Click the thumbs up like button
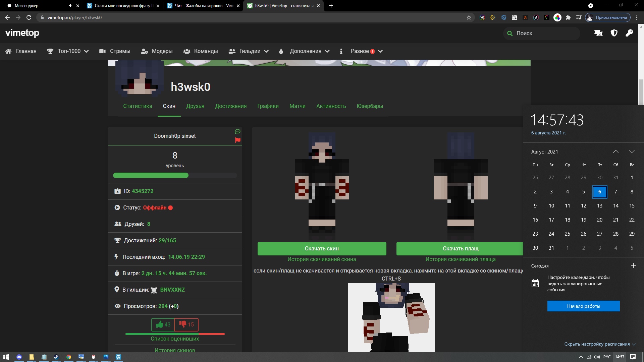This screenshot has height=362, width=644. point(163,324)
